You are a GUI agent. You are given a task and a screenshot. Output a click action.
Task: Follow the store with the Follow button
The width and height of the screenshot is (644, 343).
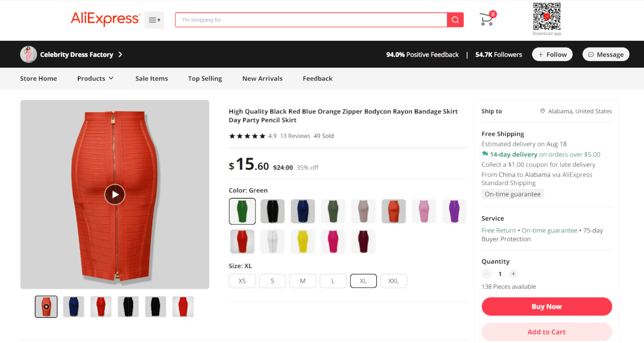552,54
